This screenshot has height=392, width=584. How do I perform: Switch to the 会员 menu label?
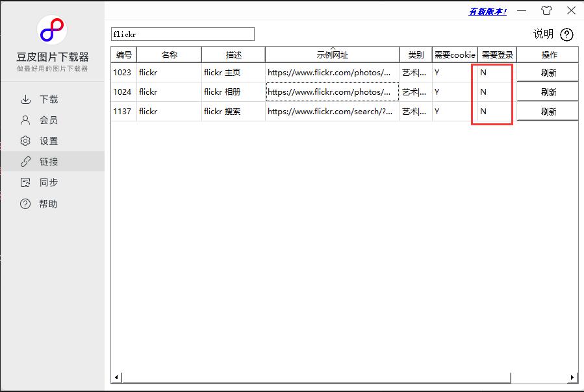tap(49, 120)
